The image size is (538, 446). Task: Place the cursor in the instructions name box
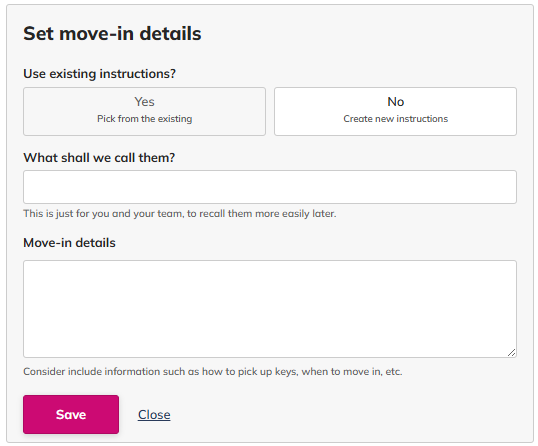tap(270, 187)
